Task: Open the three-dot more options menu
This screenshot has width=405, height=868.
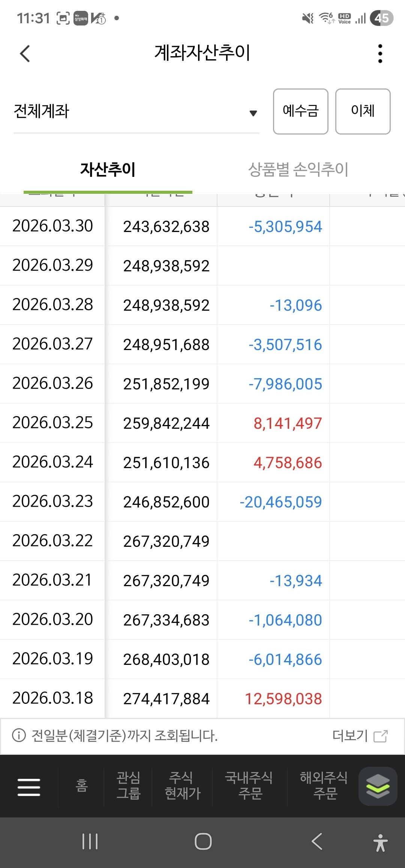Action: [380, 54]
